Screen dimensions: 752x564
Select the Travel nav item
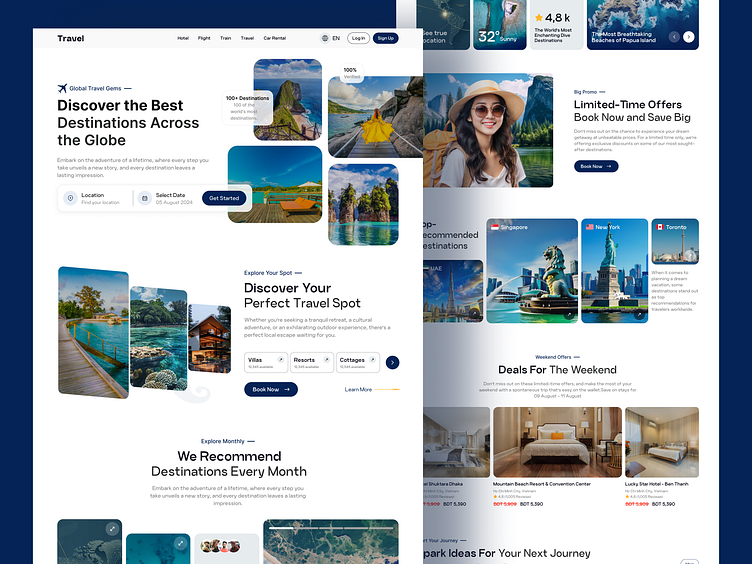pyautogui.click(x=247, y=38)
